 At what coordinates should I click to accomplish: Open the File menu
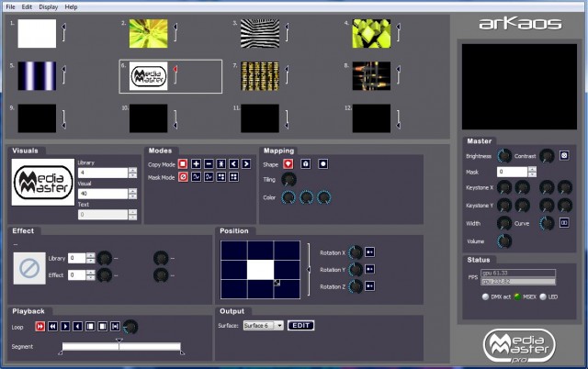(x=10, y=6)
